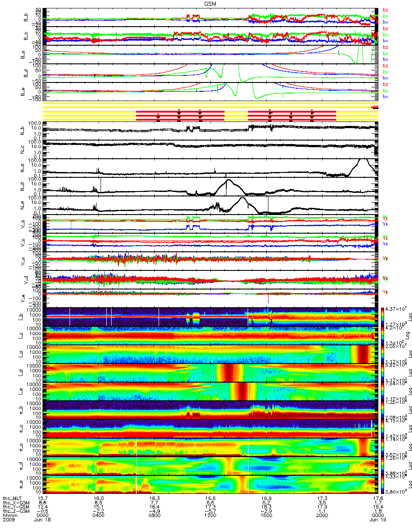Click the 4.37×10^7 colorbar maximum value
412x532 pixels.
point(396,309)
